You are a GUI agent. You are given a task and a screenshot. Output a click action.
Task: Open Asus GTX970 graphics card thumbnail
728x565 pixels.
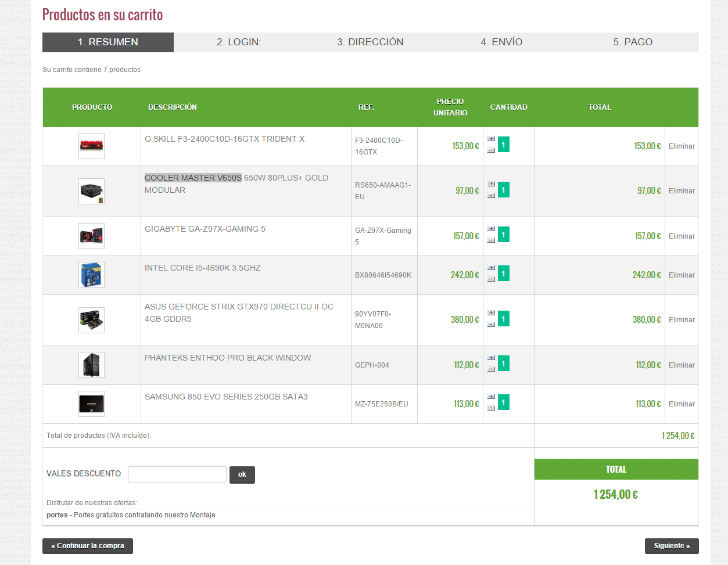tap(91, 320)
